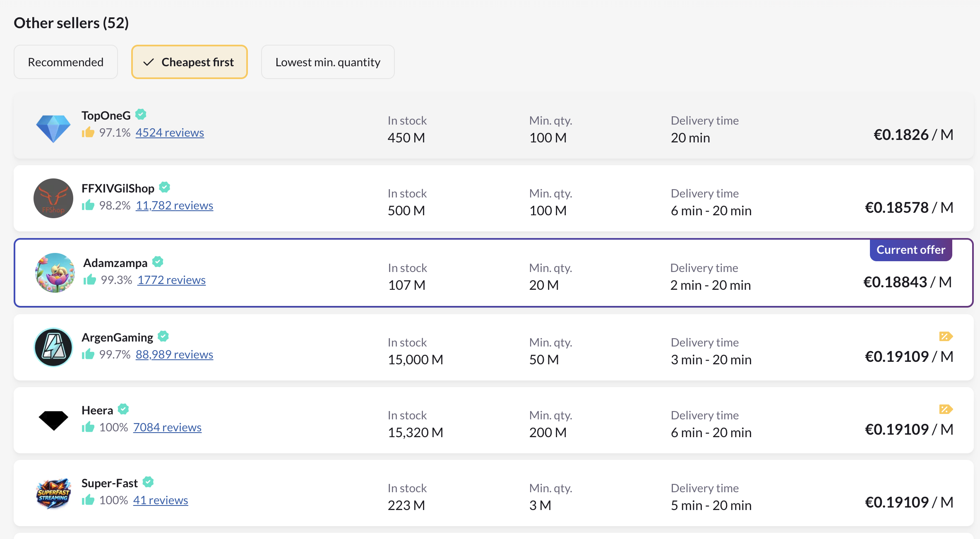
Task: Click discount tag icon on Heera offer
Action: (946, 409)
